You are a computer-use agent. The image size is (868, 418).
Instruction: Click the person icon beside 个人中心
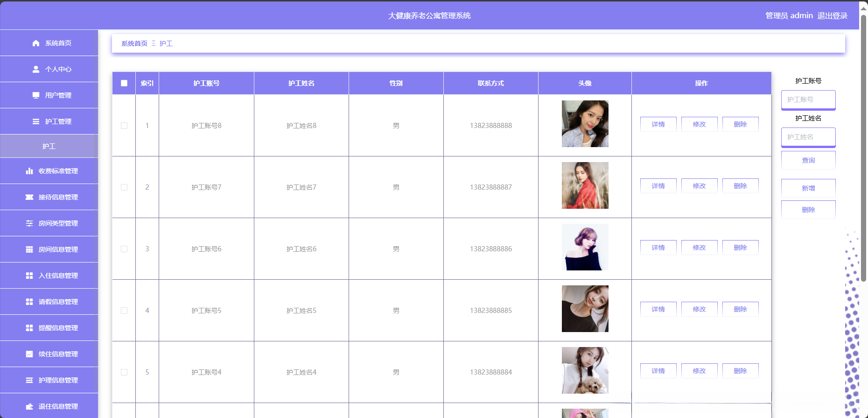tap(36, 69)
